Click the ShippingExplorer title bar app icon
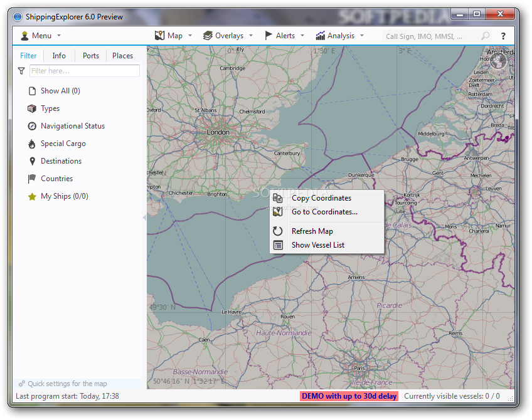Image resolution: width=532 pixels, height=420 pixels. tap(18, 16)
